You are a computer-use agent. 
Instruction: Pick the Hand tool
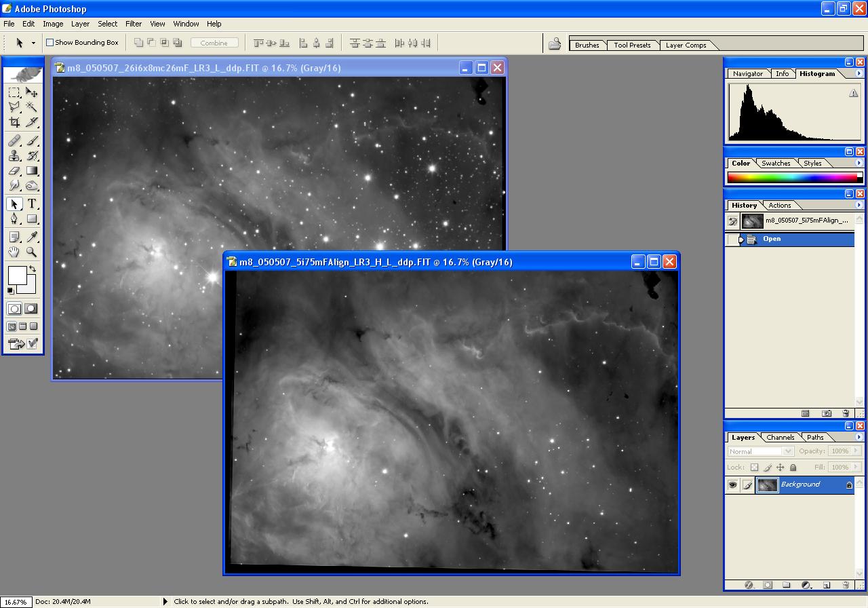[14, 252]
